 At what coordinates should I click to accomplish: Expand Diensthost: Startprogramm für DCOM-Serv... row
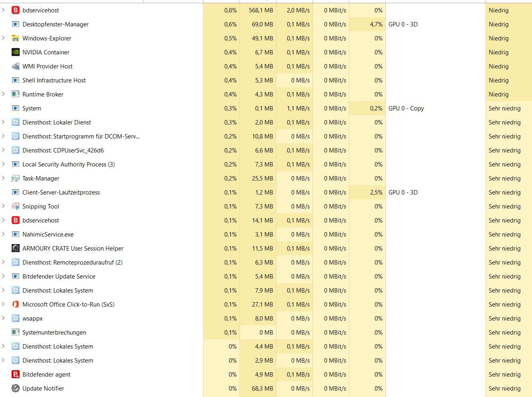(4, 136)
